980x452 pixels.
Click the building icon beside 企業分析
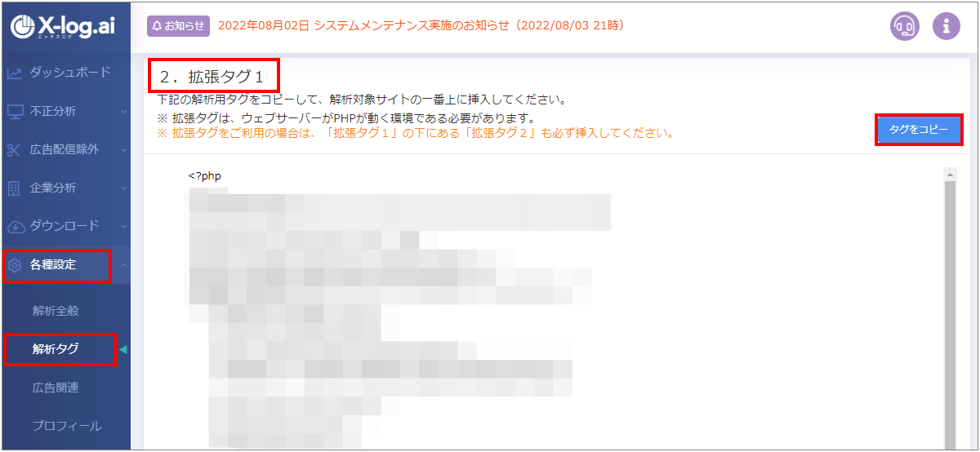click(14, 188)
